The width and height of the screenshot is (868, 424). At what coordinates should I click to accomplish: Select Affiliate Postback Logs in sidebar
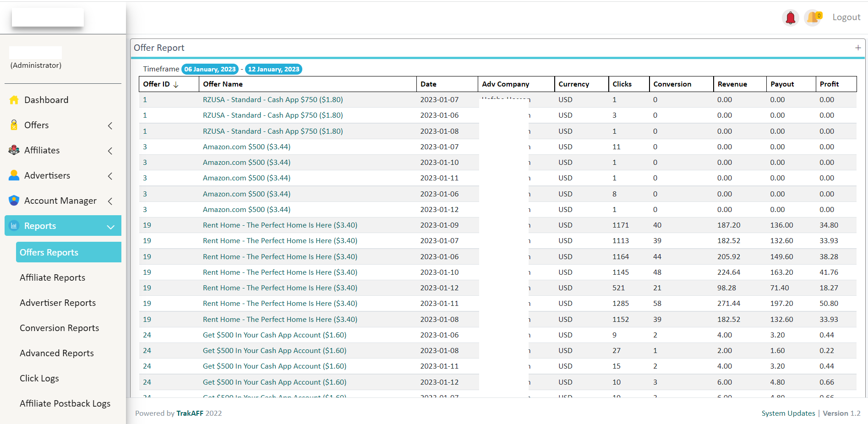click(65, 403)
